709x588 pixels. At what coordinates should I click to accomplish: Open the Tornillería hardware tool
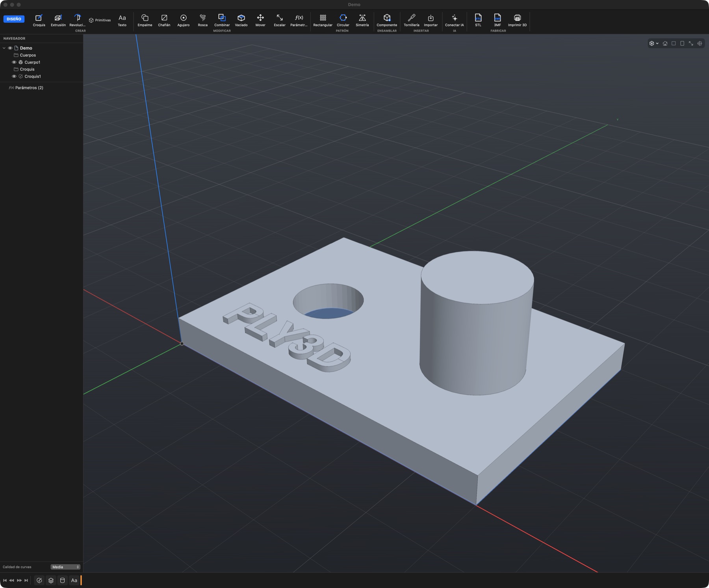pyautogui.click(x=412, y=20)
